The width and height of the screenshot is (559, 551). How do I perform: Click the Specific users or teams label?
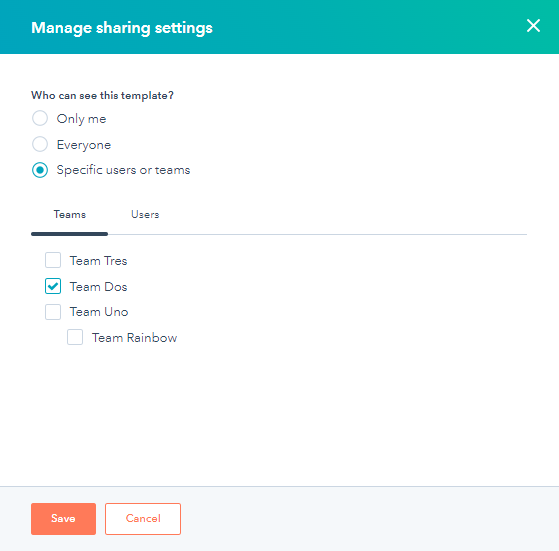click(123, 170)
